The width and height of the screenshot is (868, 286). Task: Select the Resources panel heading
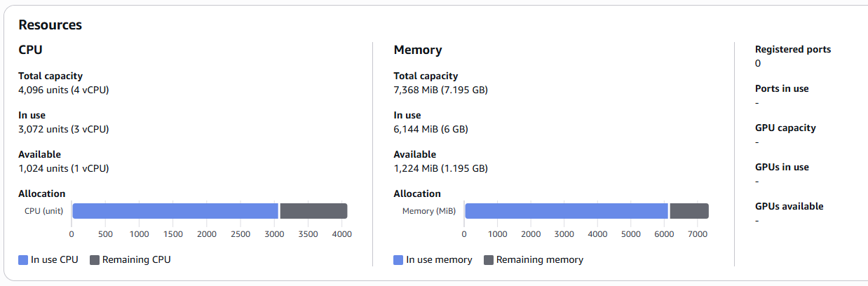50,25
